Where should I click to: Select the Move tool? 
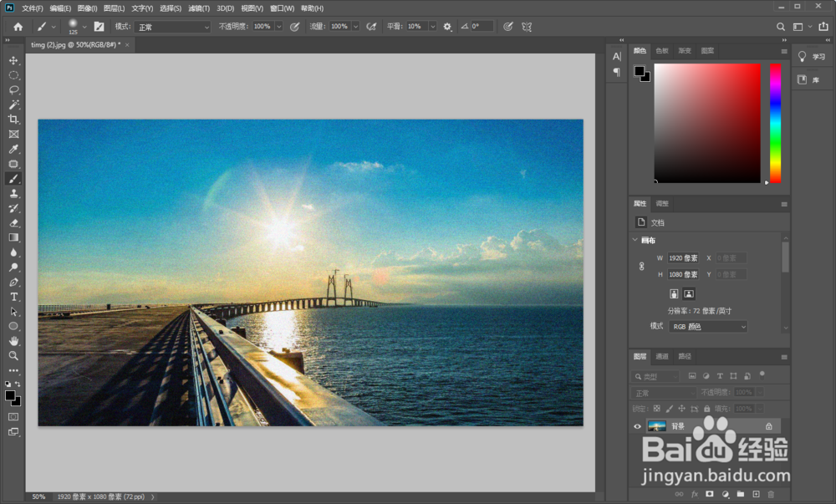pyautogui.click(x=13, y=61)
